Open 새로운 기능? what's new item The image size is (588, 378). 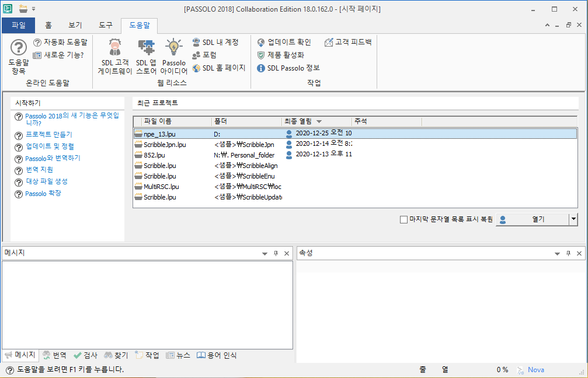58,55
